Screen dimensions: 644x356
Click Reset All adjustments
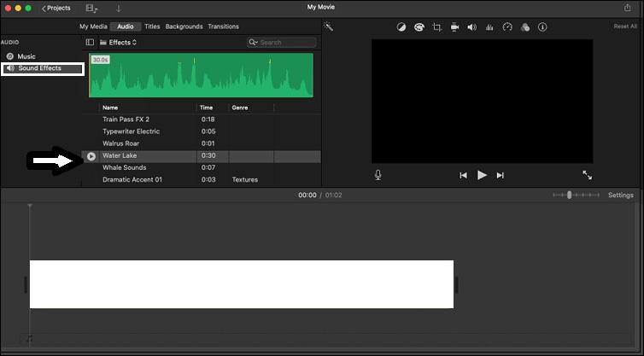[625, 26]
